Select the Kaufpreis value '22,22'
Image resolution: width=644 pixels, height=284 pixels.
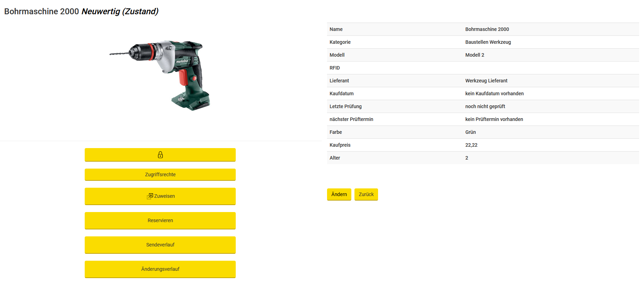(x=471, y=145)
